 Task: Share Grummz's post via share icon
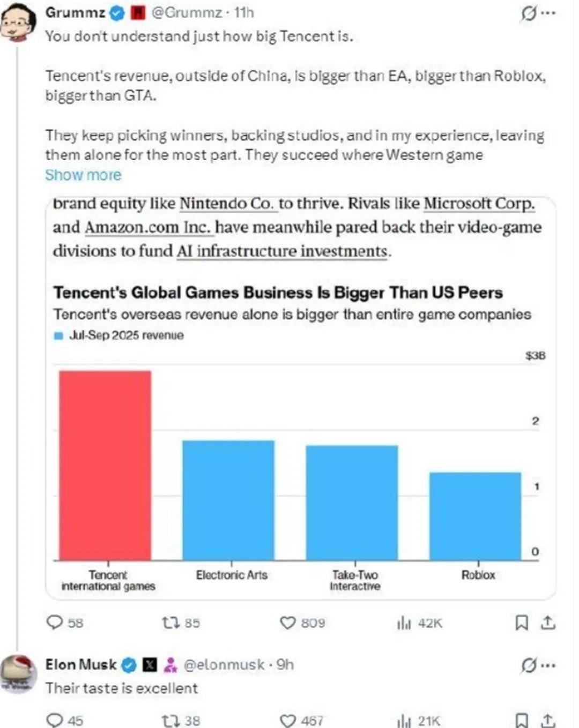(x=548, y=622)
